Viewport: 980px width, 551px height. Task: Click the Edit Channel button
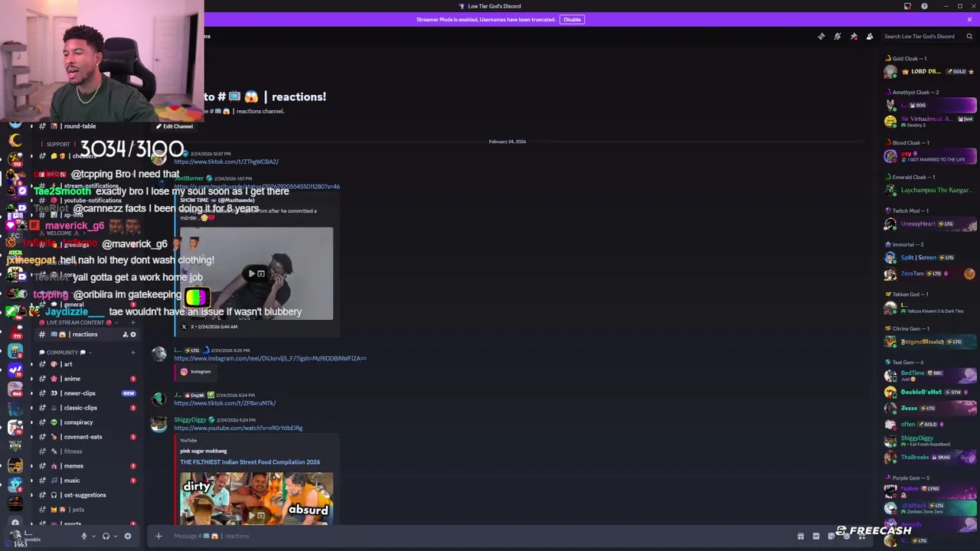[x=175, y=126]
